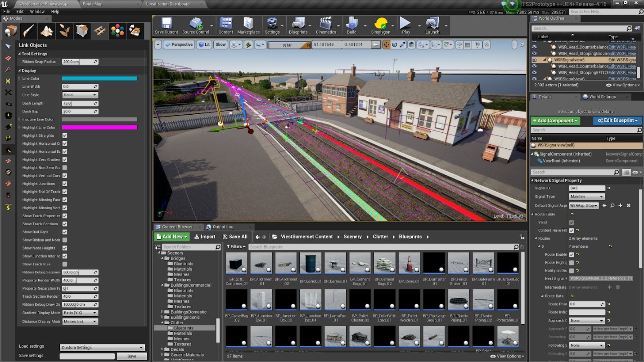Image resolution: width=644 pixels, height=362 pixels.
Task: Click the Import button in Content Browser
Action: (x=205, y=237)
